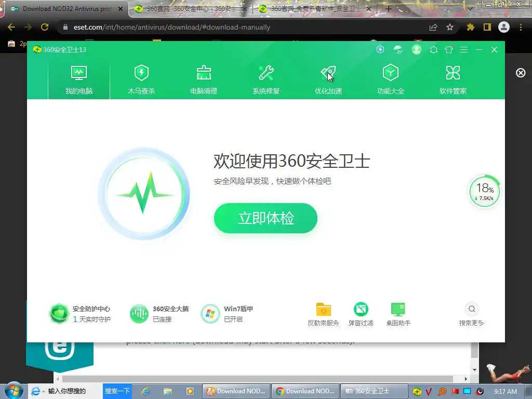Click the 360安全卫士13 logo title

(60, 49)
